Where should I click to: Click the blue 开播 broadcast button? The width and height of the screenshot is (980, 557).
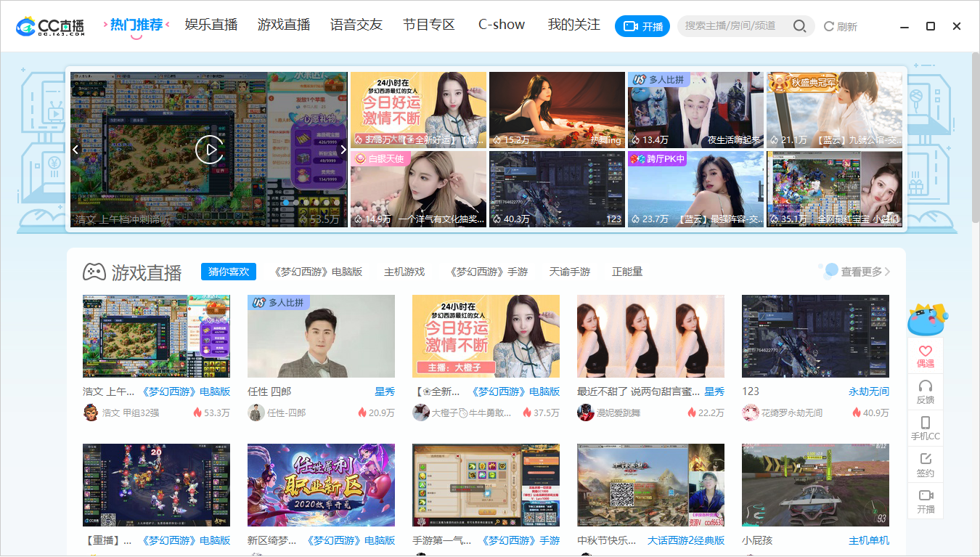click(642, 25)
